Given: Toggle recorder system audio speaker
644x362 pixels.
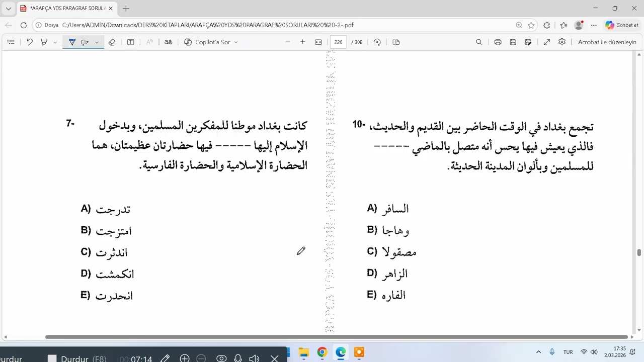Looking at the screenshot, I should pos(254,358).
